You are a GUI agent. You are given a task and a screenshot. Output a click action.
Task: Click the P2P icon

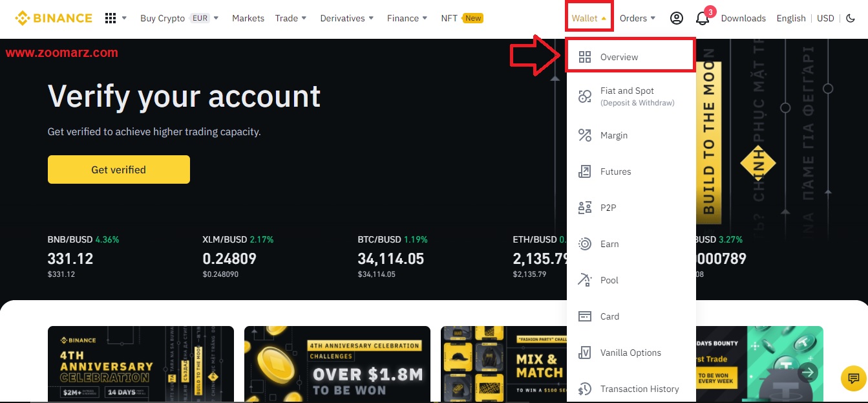point(585,208)
